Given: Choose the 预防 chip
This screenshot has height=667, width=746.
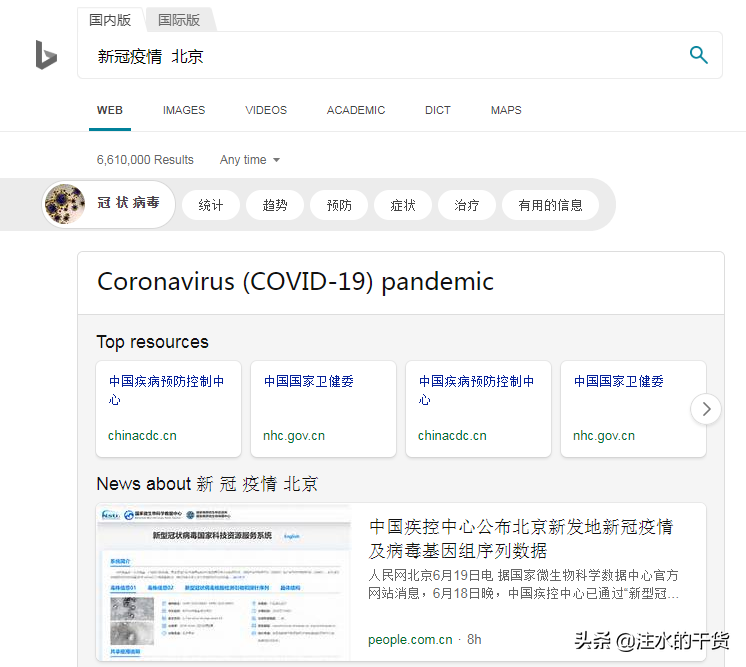Looking at the screenshot, I should (339, 205).
